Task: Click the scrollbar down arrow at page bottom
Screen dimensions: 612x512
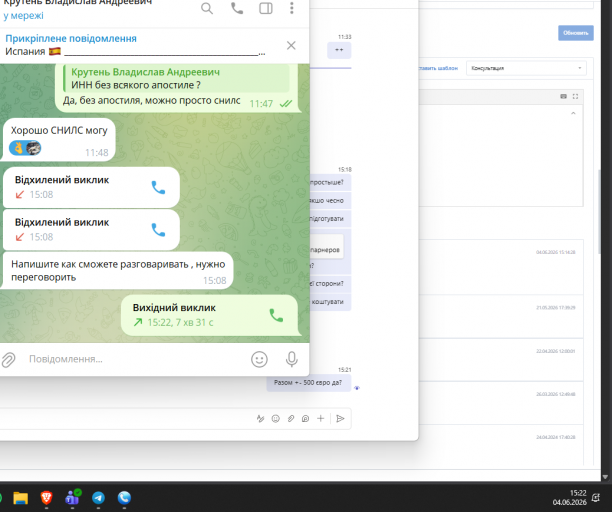Action: (x=605, y=477)
